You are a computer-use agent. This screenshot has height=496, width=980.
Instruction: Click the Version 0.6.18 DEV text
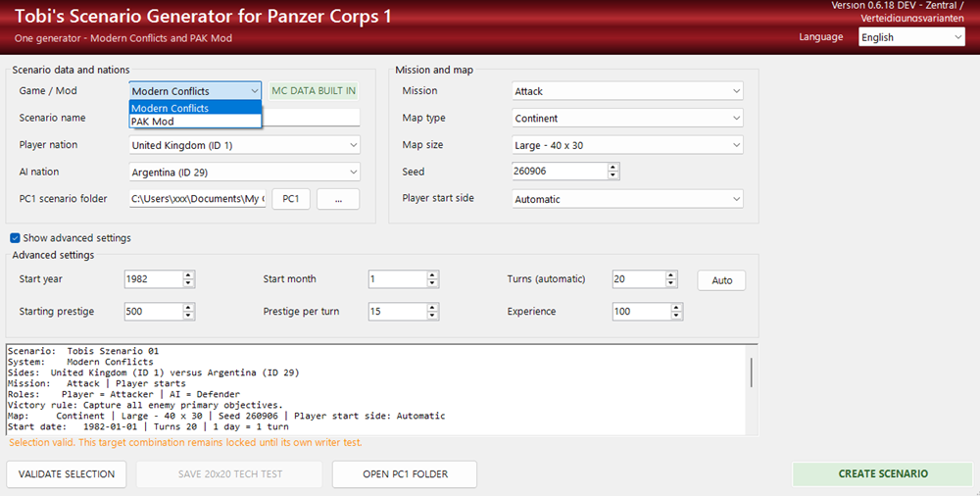pos(898,11)
